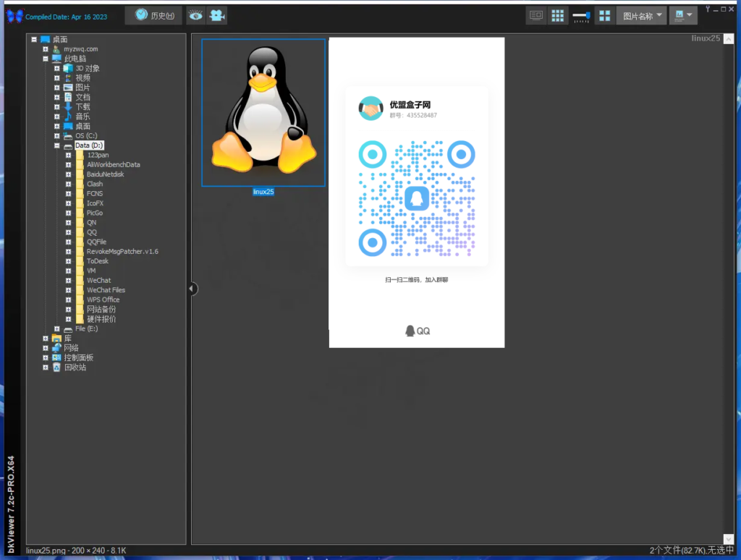This screenshot has height=560, width=741.
Task: Click the 此电脑 computer icon
Action: pyautogui.click(x=56, y=59)
